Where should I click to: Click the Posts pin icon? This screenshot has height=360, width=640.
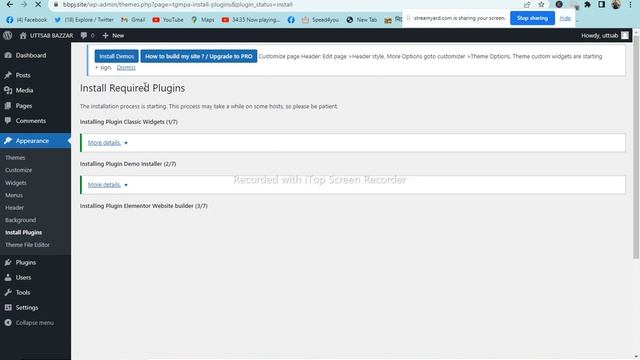point(8,75)
